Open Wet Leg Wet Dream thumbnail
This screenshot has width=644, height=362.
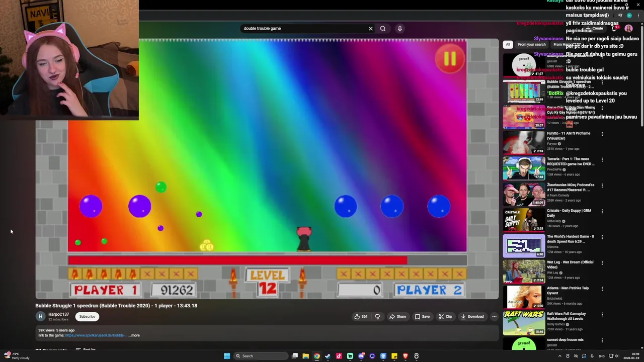click(x=524, y=271)
